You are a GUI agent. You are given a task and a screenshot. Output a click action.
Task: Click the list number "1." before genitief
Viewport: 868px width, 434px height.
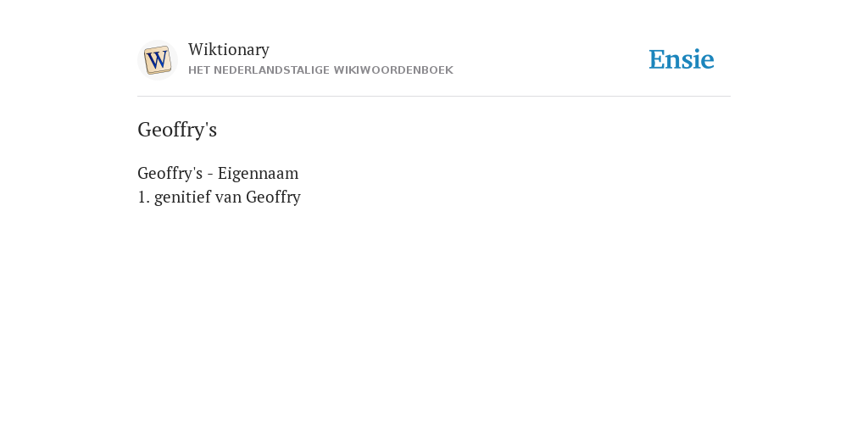(143, 197)
